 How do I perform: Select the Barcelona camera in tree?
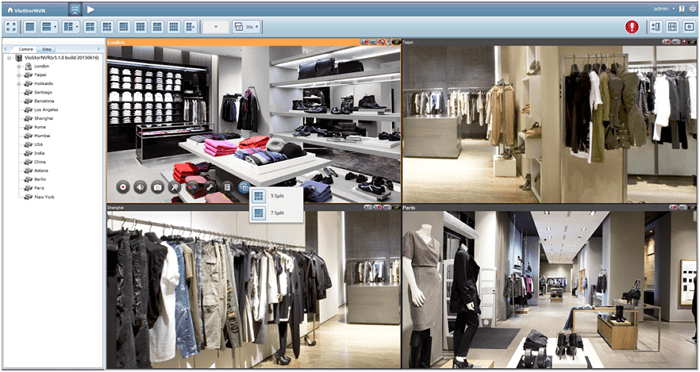point(44,101)
